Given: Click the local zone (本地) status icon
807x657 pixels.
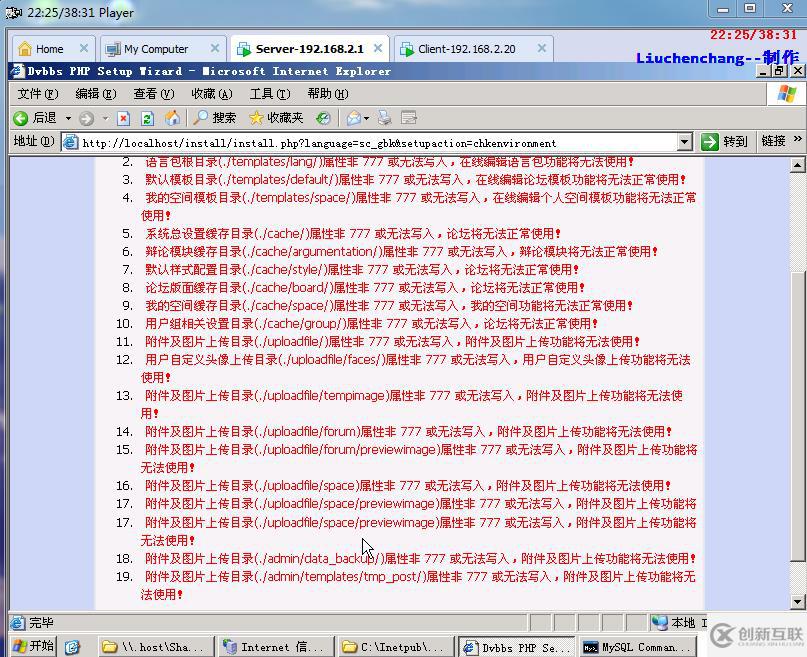Looking at the screenshot, I should [659, 623].
